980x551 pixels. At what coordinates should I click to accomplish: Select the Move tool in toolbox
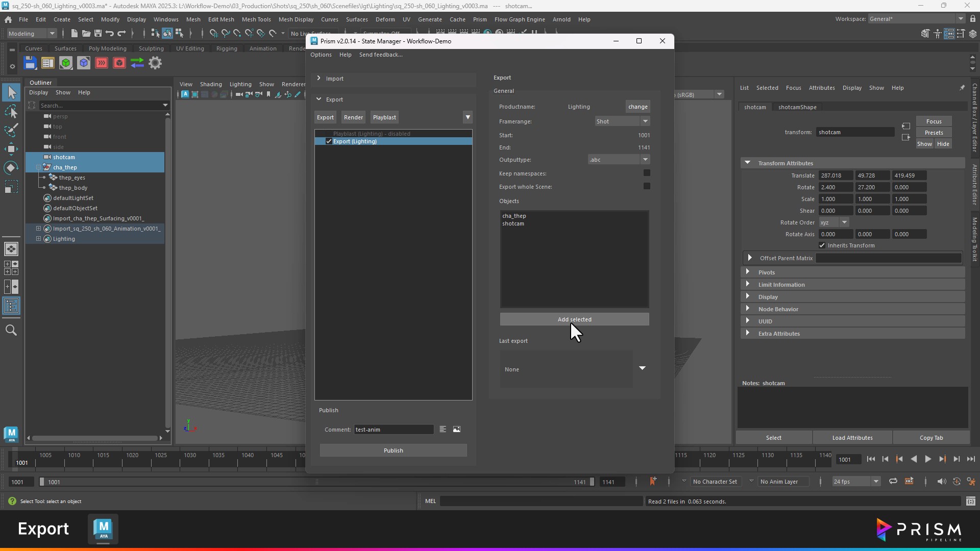click(11, 149)
